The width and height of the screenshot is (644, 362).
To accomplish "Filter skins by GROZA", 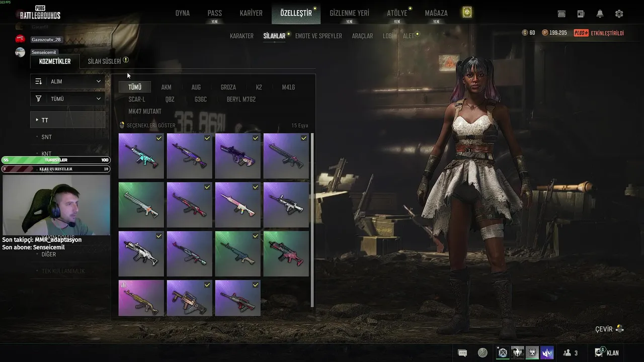I will tap(228, 87).
